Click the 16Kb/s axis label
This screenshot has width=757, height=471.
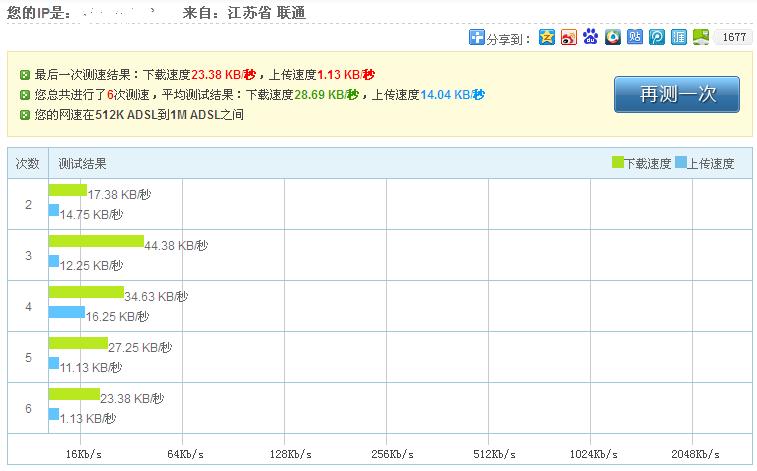(84, 454)
